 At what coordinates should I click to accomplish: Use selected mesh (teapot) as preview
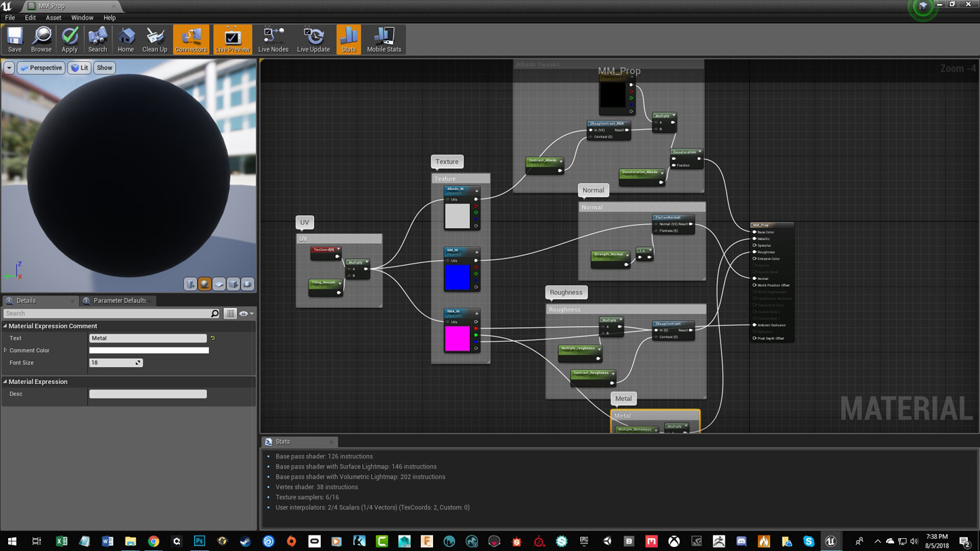[248, 284]
